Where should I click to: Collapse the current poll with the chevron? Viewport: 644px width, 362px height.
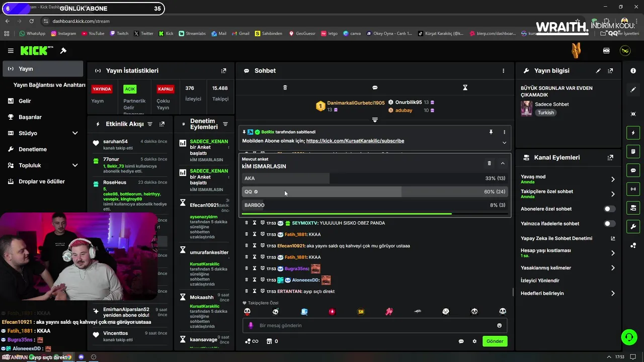[502, 163]
